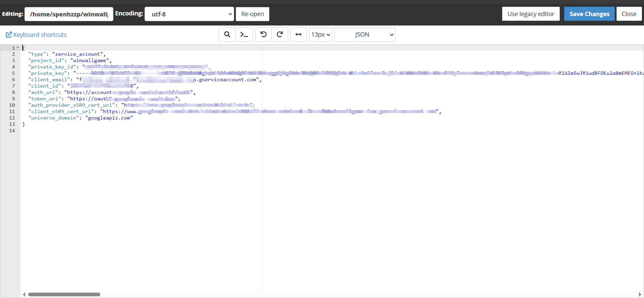Viewport: 644px width, 298px height.
Task: Click Save Changes
Action: point(589,14)
